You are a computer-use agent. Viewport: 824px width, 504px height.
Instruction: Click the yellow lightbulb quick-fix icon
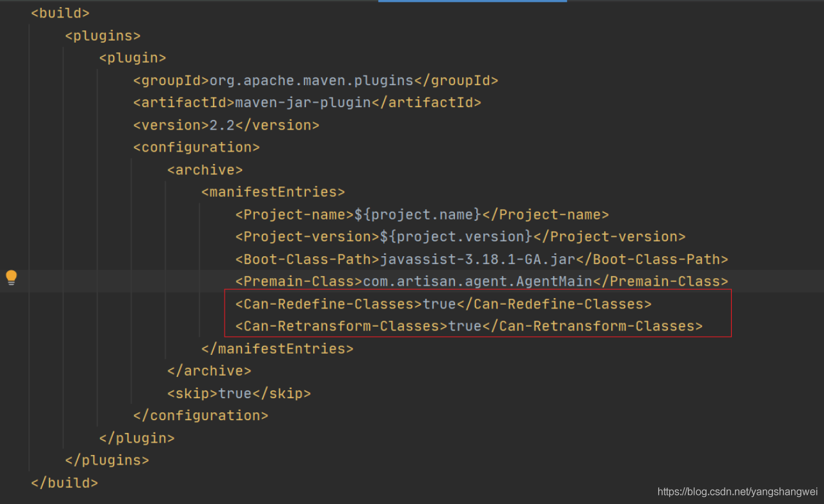click(x=11, y=278)
